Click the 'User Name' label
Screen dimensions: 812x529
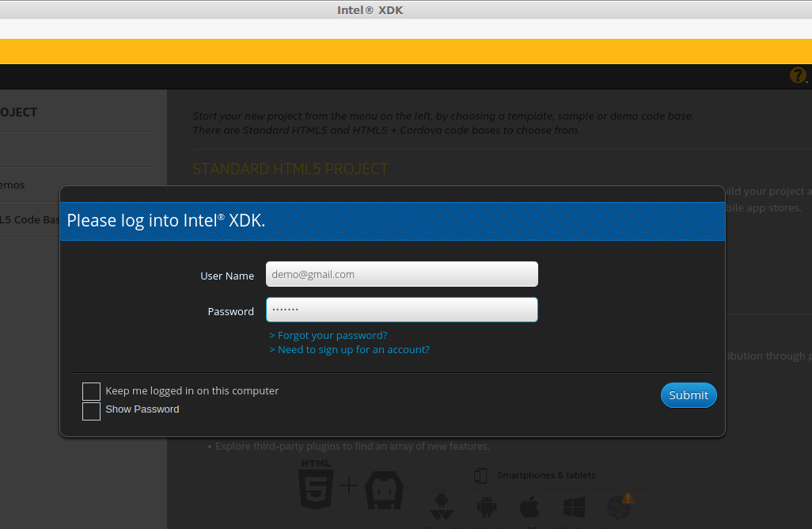[x=227, y=276]
